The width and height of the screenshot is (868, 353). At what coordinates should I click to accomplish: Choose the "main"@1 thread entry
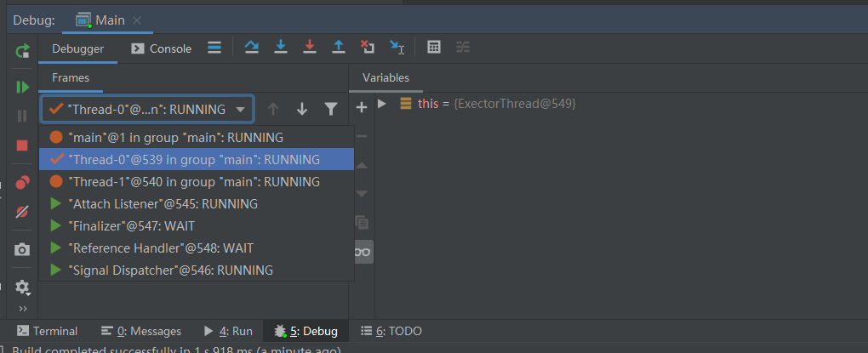point(197,137)
